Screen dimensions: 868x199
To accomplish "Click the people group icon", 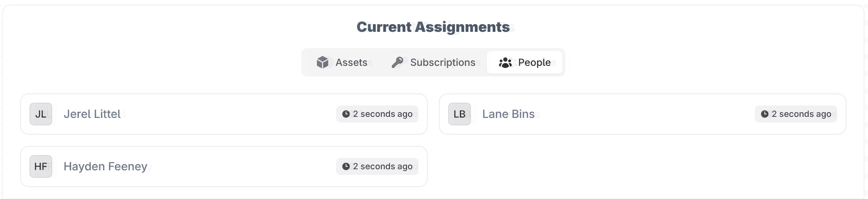I will click(505, 63).
